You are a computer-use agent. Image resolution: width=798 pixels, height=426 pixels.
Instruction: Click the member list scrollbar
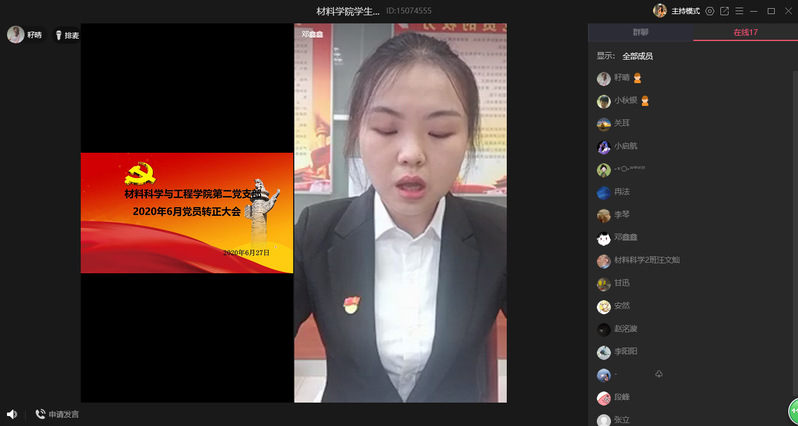[795, 200]
